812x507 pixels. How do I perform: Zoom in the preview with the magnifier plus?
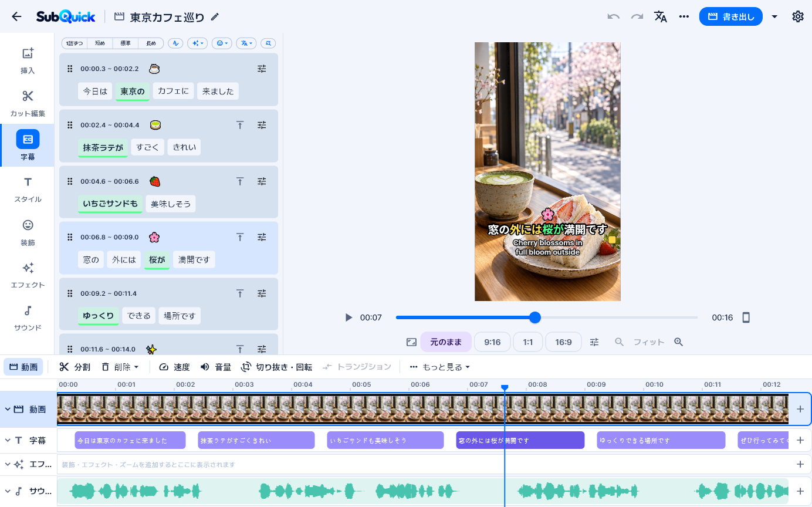pos(679,342)
